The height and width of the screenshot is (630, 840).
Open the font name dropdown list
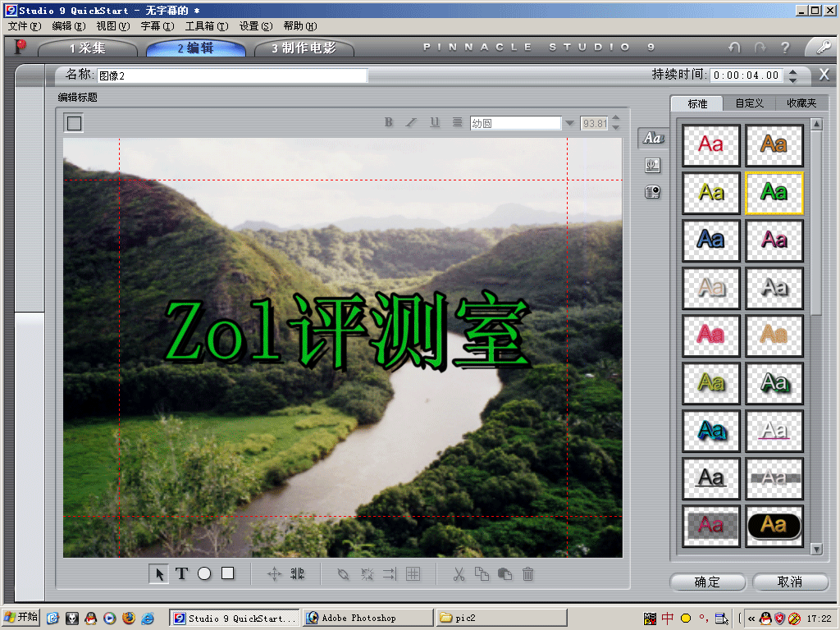pos(569,124)
